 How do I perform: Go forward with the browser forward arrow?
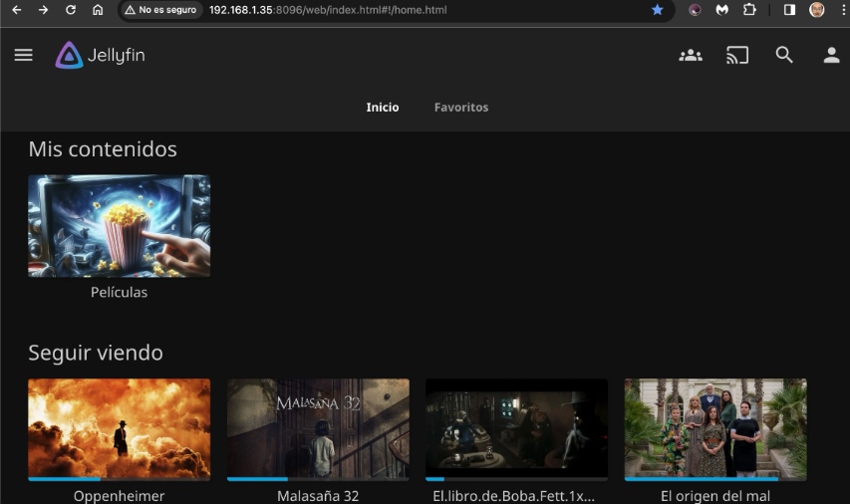44,10
